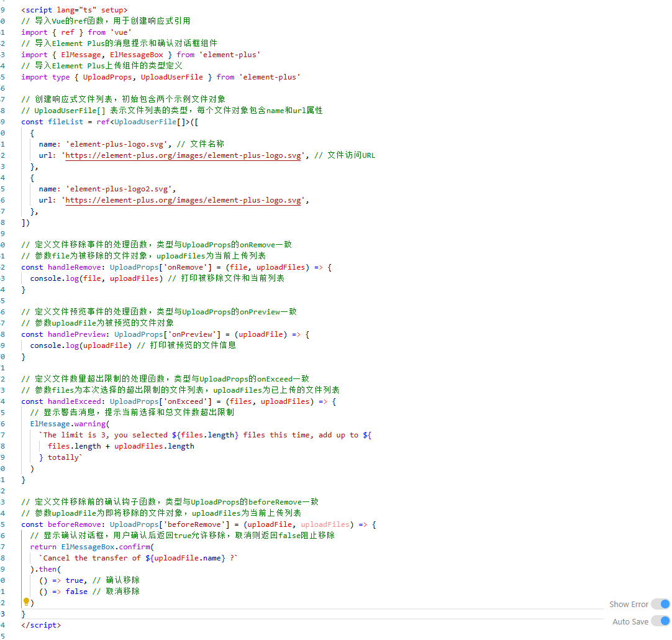Click the ').then(' line
This screenshot has width=672, height=640.
(x=45, y=569)
